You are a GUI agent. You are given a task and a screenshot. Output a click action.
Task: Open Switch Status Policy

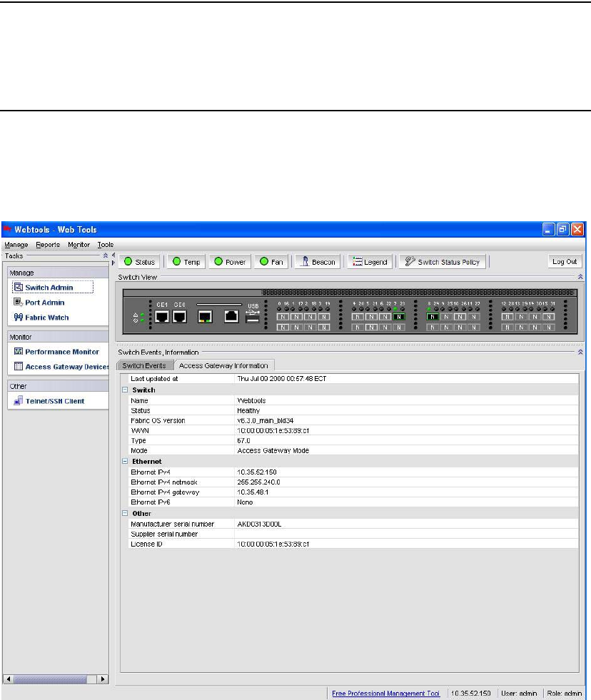pyautogui.click(x=443, y=262)
